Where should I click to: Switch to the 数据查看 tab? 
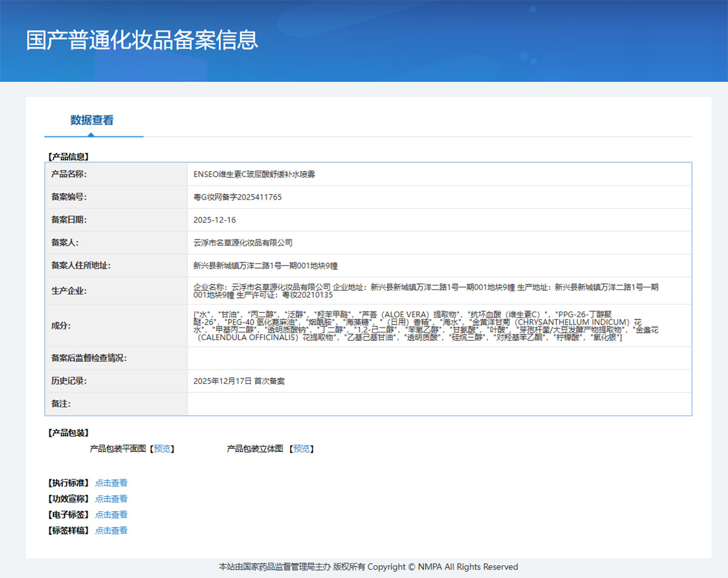pyautogui.click(x=92, y=120)
